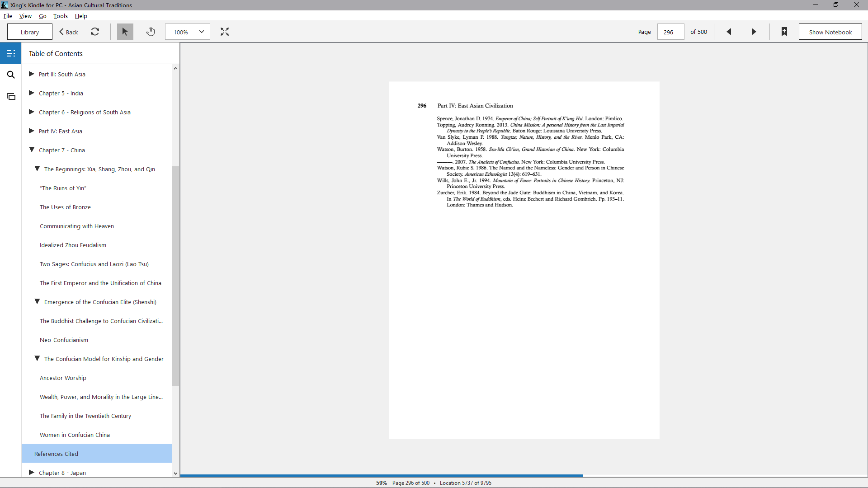Click the Kindle app icon in title bar
This screenshot has width=868, height=488.
pyautogui.click(x=5, y=5)
